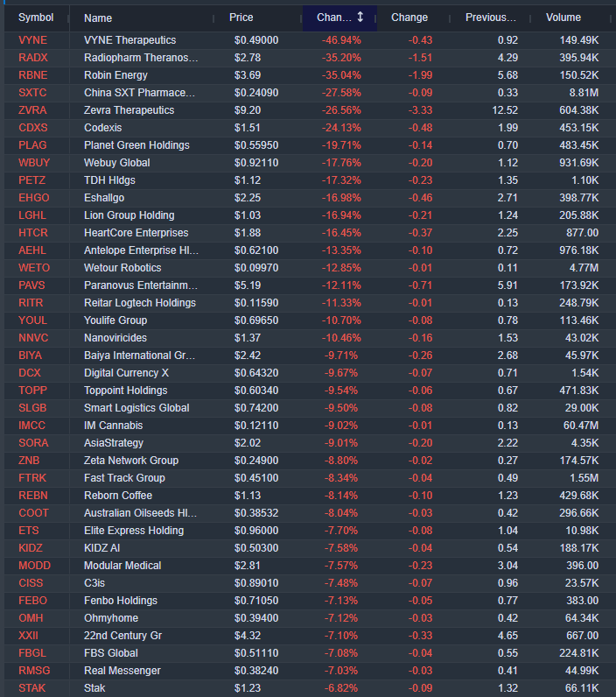The image size is (616, 697).
Task: Select the Wetour Robotics name cell
Action: (122, 268)
